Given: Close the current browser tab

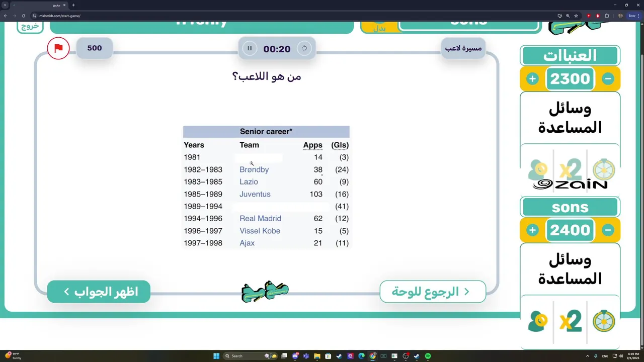Looking at the screenshot, I should pyautogui.click(x=64, y=5).
